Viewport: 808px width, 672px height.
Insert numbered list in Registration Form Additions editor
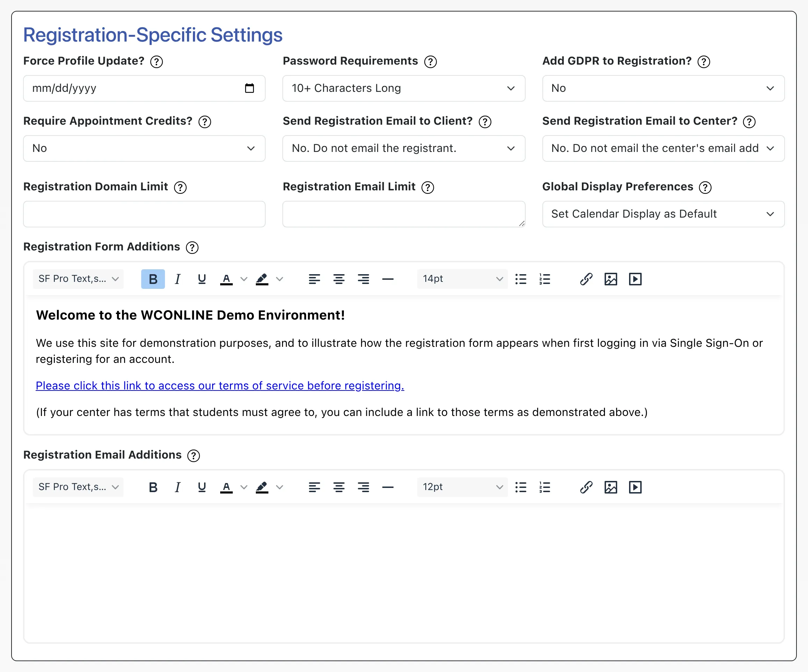tap(545, 279)
